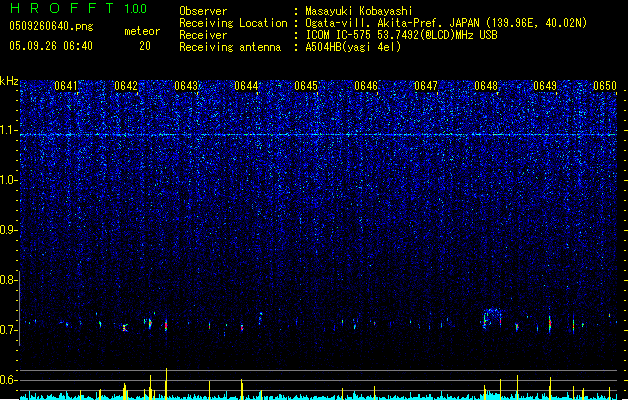Click the meteor count value 20
The height and width of the screenshot is (400, 629).
click(145, 46)
